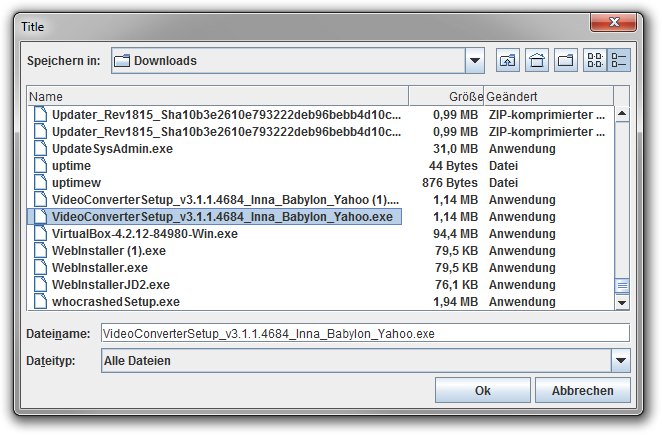Click the Abbrechen button

pos(583,390)
